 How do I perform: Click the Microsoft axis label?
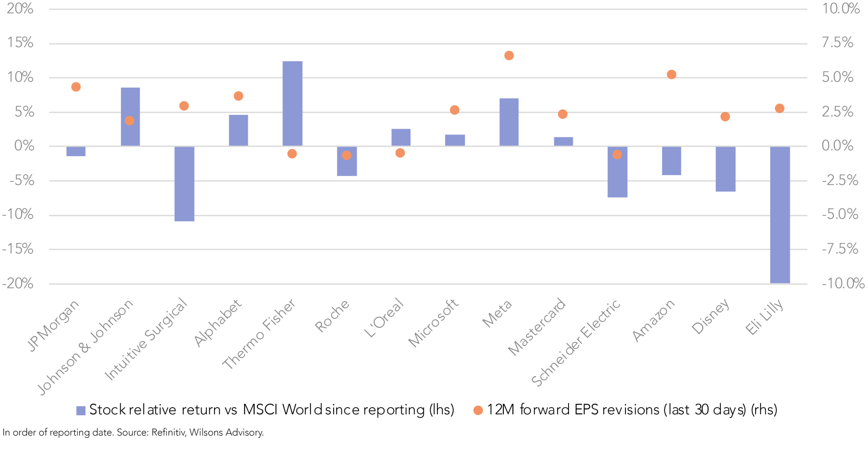pyautogui.click(x=433, y=323)
